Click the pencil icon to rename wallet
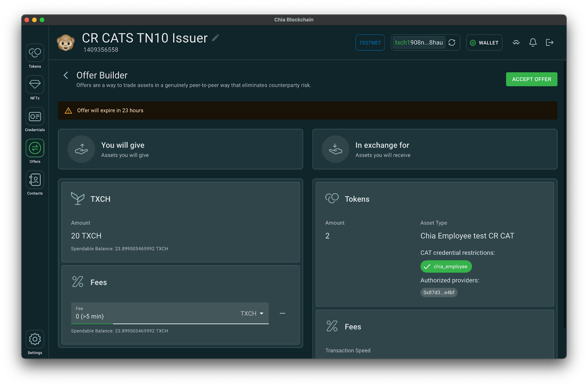 click(216, 38)
